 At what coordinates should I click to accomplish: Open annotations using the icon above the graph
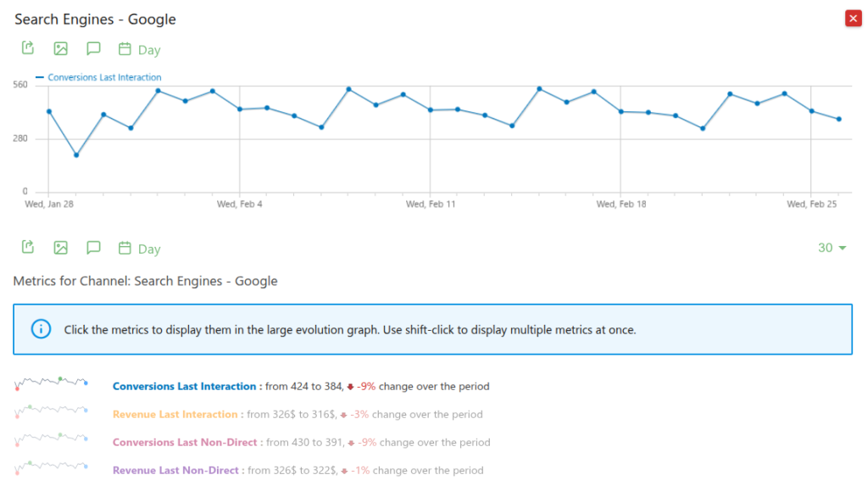[x=93, y=48]
